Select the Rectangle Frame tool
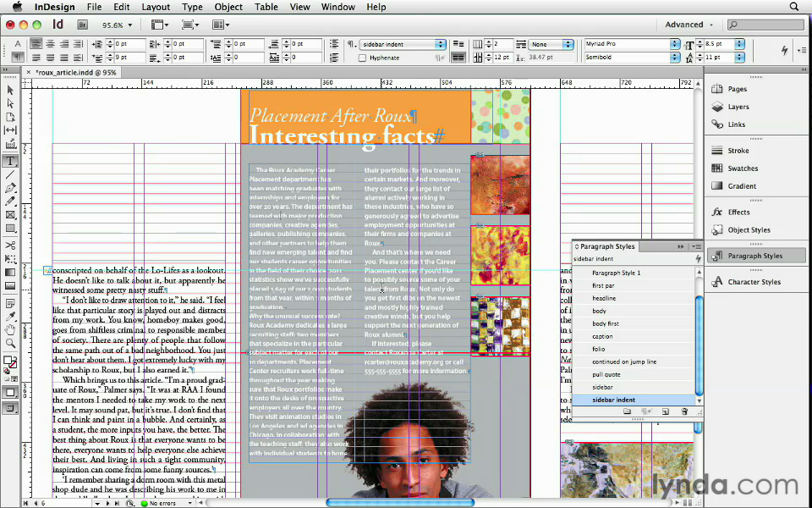Image resolution: width=812 pixels, height=508 pixels. [10, 215]
